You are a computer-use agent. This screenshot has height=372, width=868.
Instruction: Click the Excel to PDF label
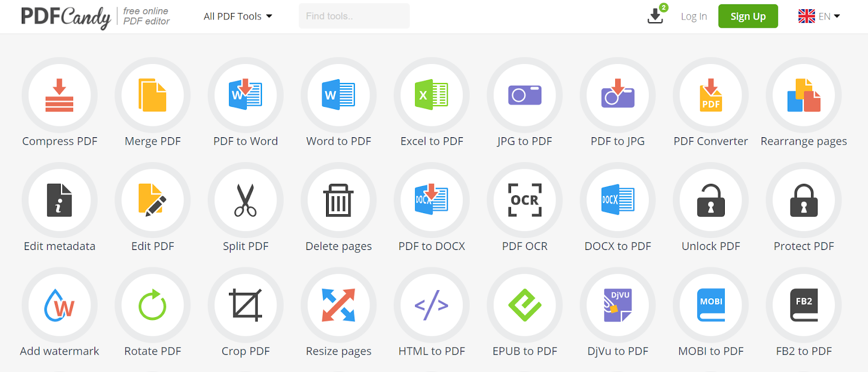(432, 141)
